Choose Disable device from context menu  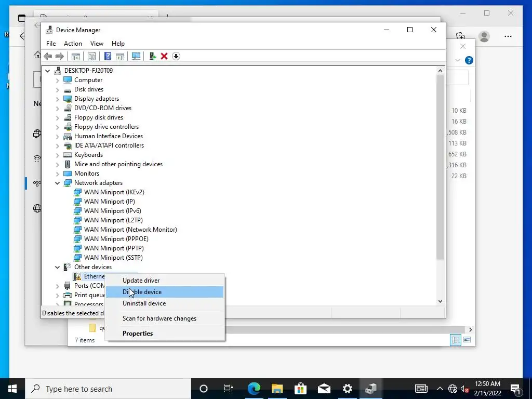[x=165, y=292]
